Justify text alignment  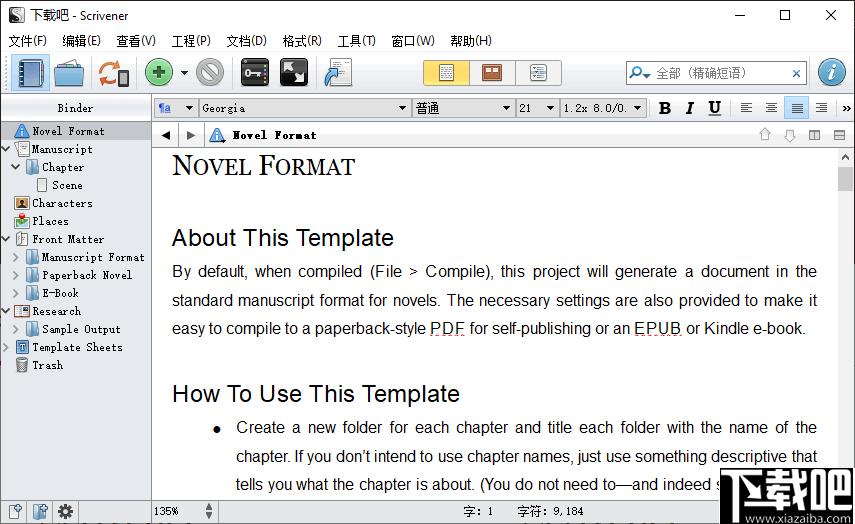797,108
